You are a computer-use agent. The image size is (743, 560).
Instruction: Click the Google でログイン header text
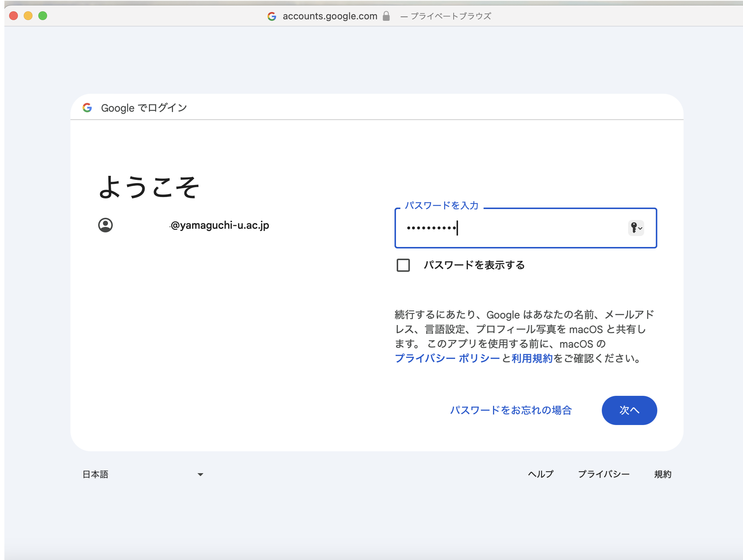coord(144,108)
